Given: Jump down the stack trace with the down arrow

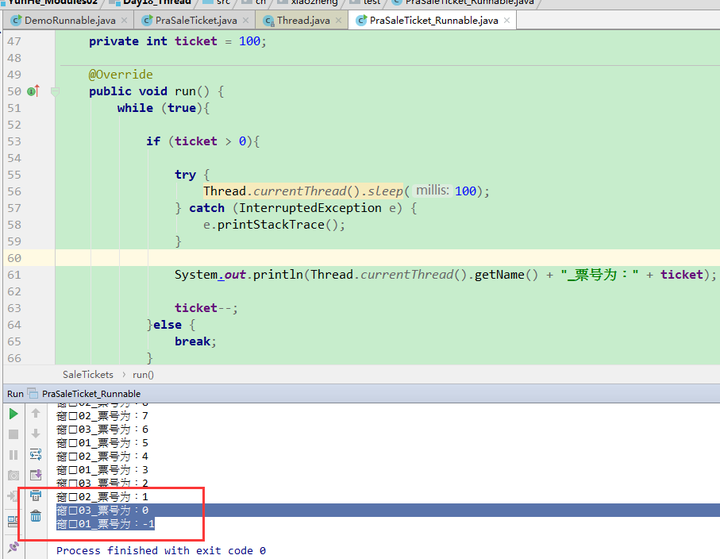Looking at the screenshot, I should [36, 434].
